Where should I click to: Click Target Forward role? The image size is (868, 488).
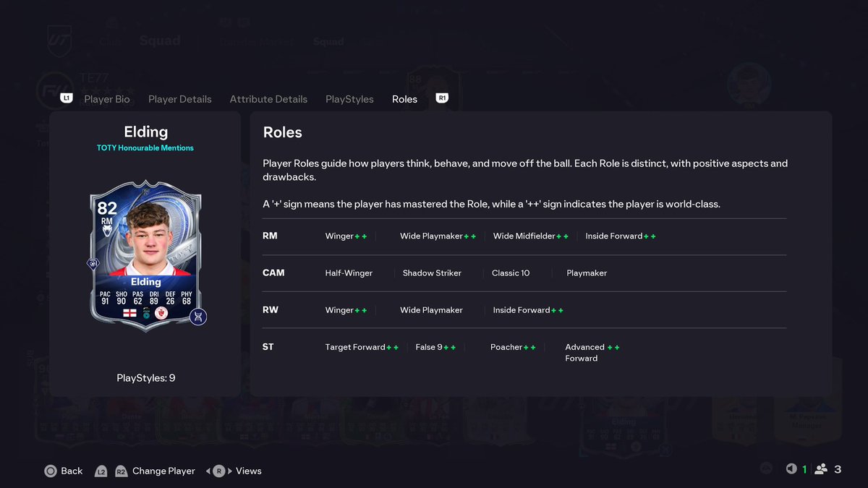click(x=362, y=348)
